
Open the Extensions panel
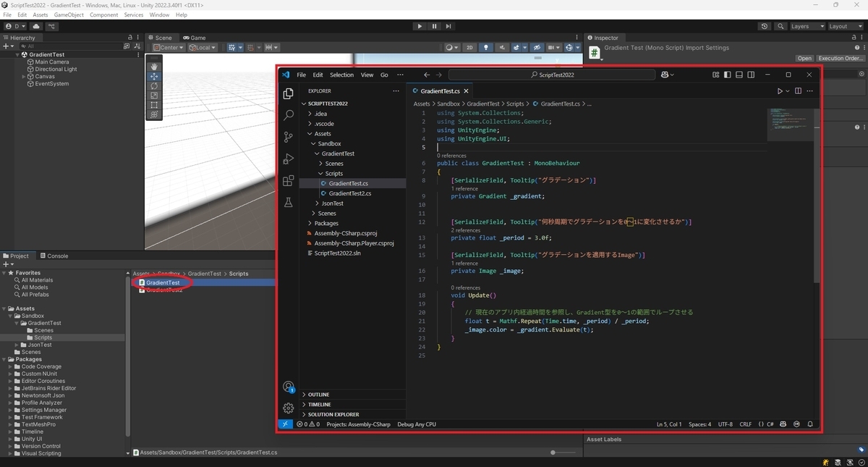coord(288,181)
